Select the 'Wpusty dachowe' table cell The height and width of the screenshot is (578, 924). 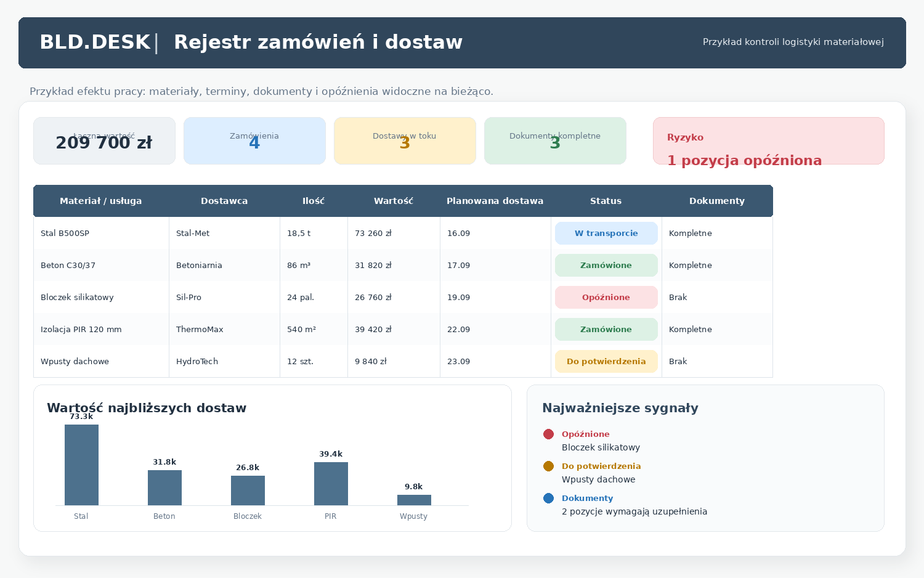(x=101, y=362)
